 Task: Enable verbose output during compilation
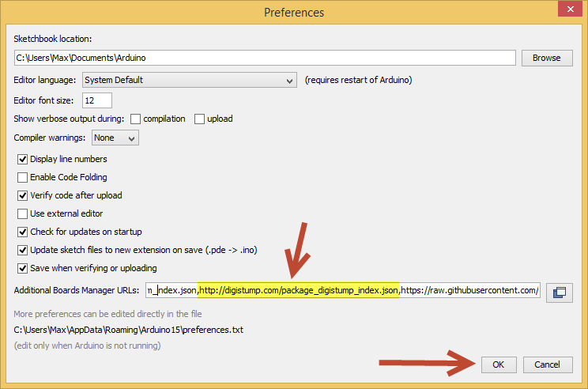136,119
